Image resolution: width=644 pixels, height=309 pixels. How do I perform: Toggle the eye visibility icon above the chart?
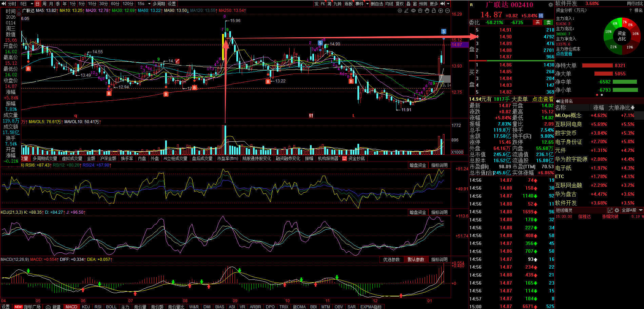click(x=413, y=11)
